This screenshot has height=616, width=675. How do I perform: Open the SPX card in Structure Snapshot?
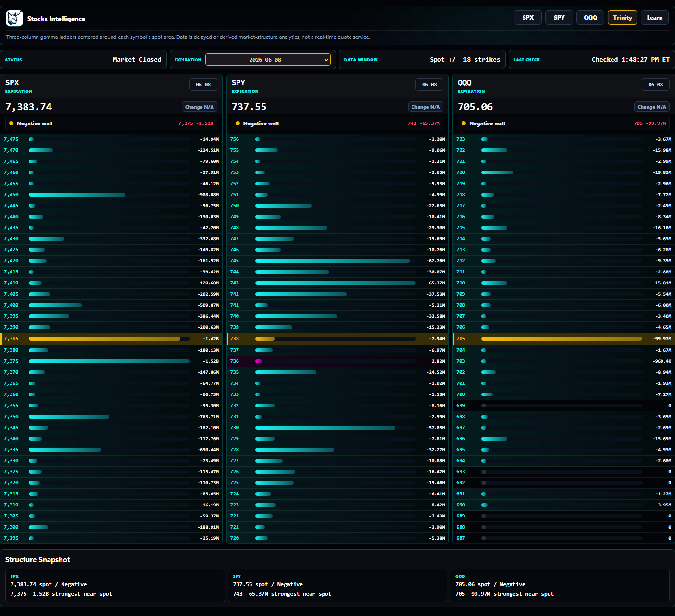click(115, 585)
